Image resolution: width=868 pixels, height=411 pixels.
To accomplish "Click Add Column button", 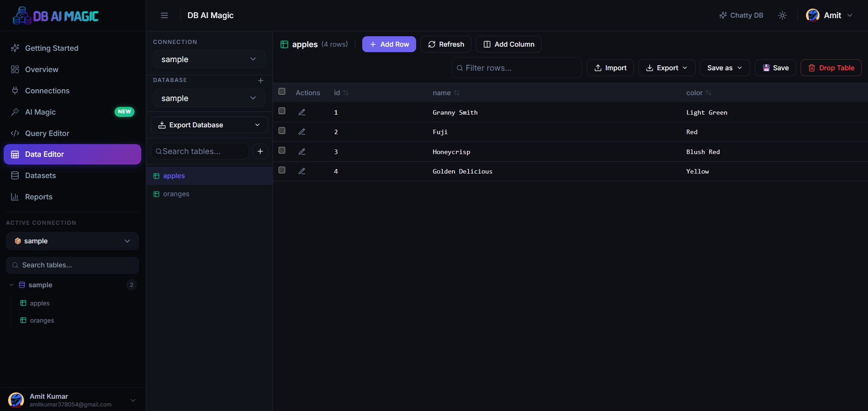I will pyautogui.click(x=508, y=44).
